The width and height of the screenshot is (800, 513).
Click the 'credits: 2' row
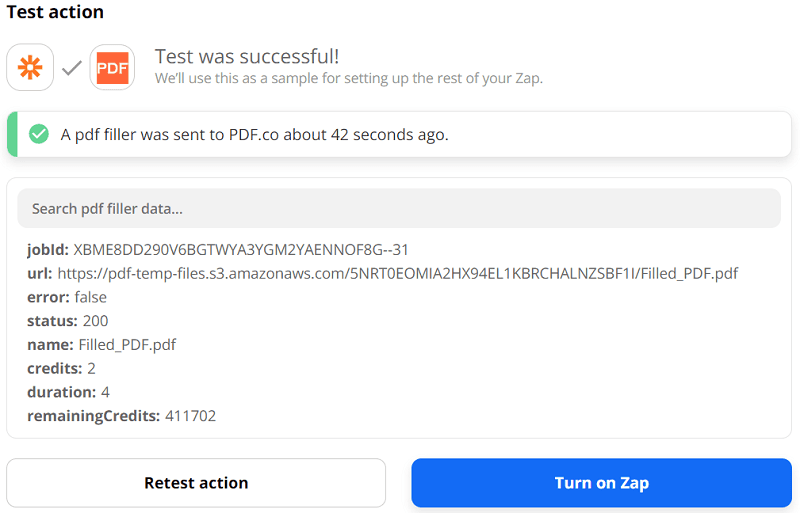62,368
